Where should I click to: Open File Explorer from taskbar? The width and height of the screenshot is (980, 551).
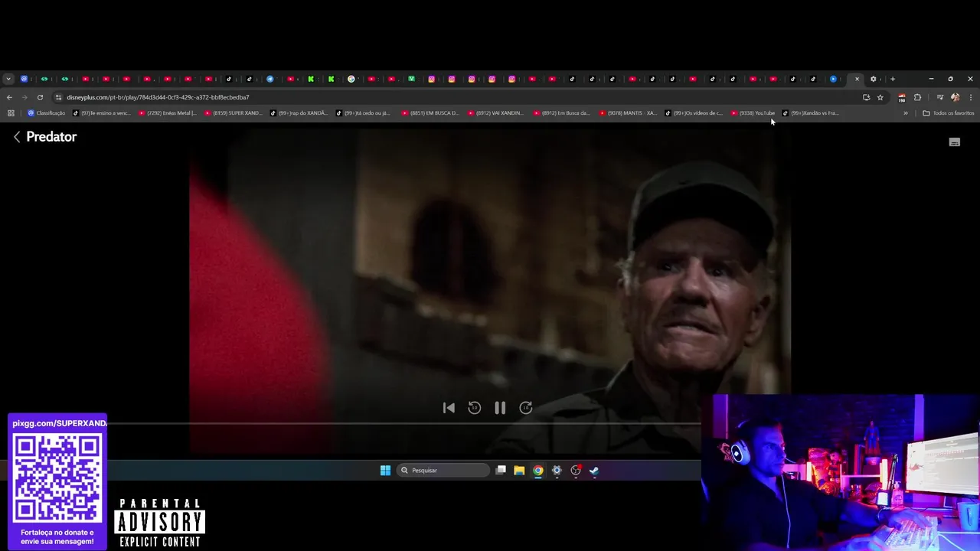(519, 471)
